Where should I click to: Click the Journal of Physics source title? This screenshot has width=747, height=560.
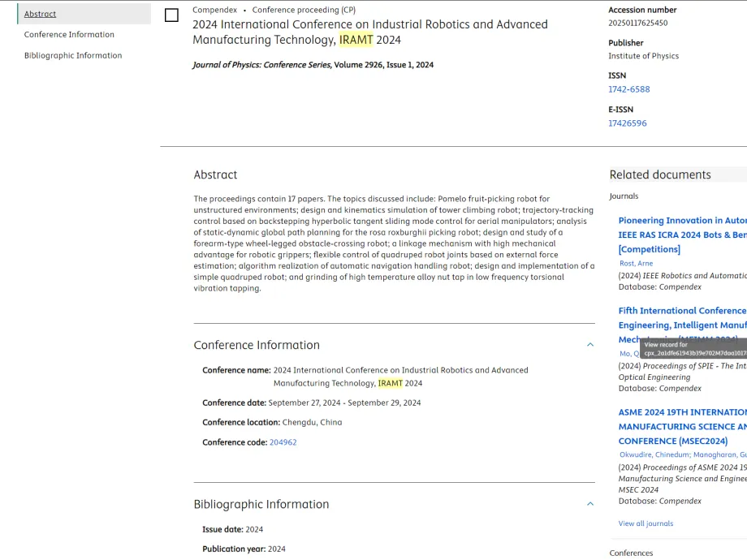tap(261, 65)
